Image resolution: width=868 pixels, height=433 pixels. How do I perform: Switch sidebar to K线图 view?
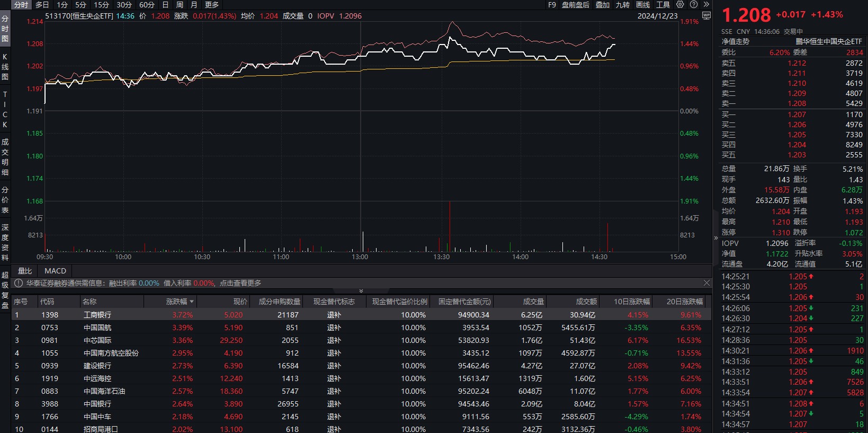coord(5,66)
